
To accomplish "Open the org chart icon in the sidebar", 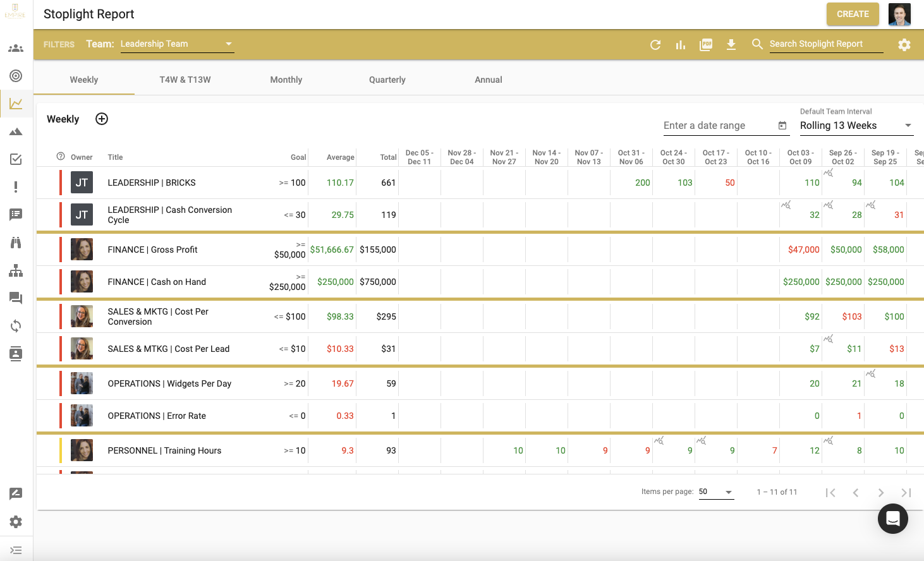I will tap(16, 270).
